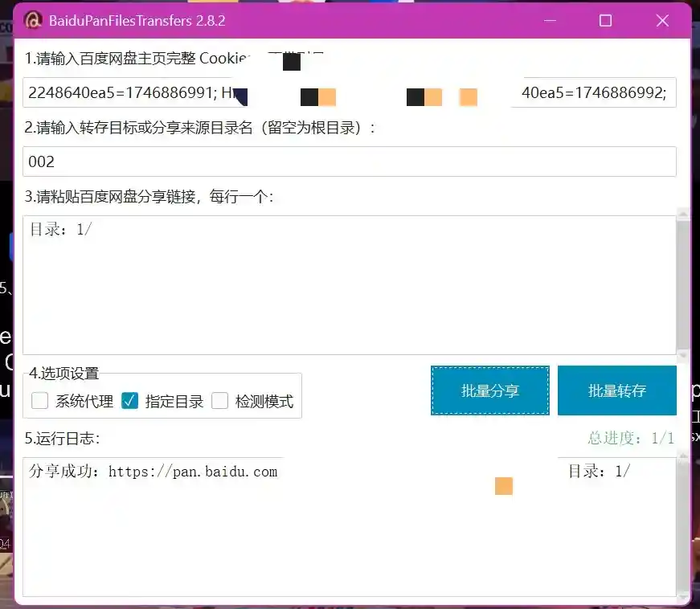Click the 3.请粘贴百度网盘分享链接 label

pos(149,196)
